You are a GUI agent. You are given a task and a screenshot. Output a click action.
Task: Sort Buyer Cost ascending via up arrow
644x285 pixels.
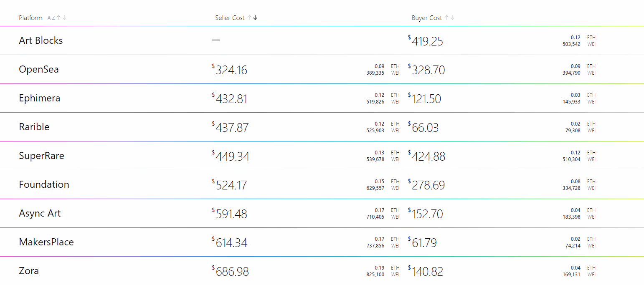tap(446, 18)
